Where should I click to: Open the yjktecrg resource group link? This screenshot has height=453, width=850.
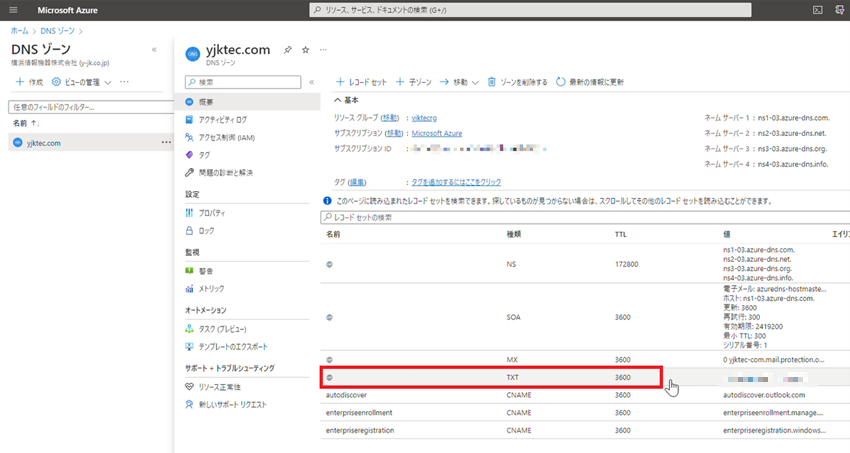tap(424, 118)
